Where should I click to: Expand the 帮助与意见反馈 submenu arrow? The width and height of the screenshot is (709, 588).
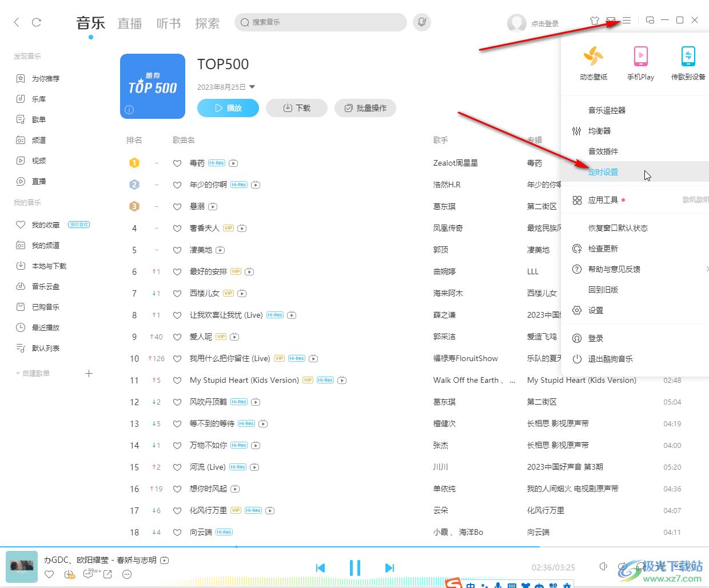pos(707,269)
